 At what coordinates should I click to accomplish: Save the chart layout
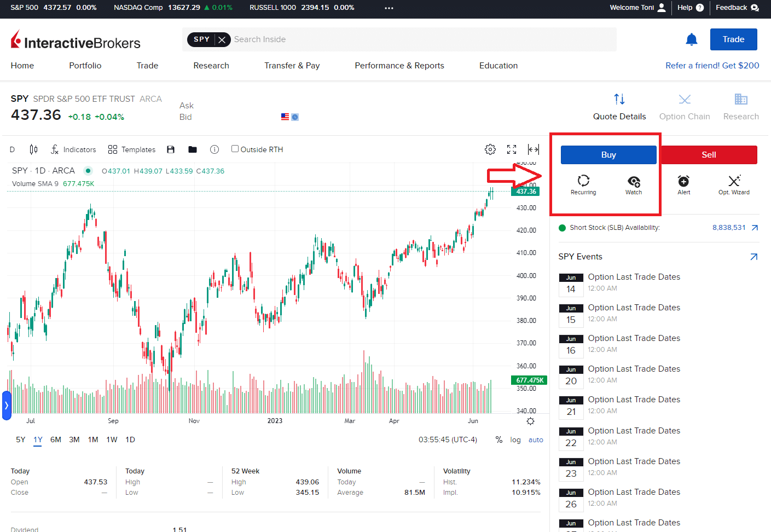point(171,149)
